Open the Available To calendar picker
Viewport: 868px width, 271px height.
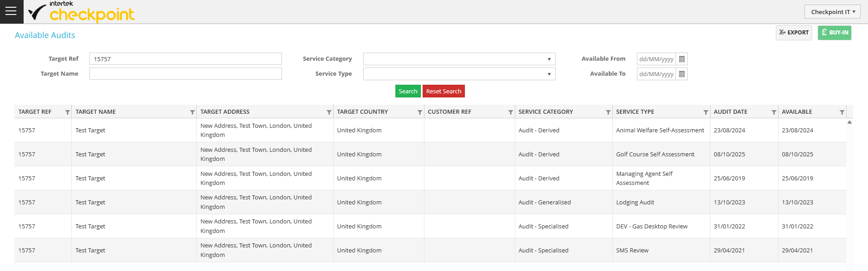point(681,74)
